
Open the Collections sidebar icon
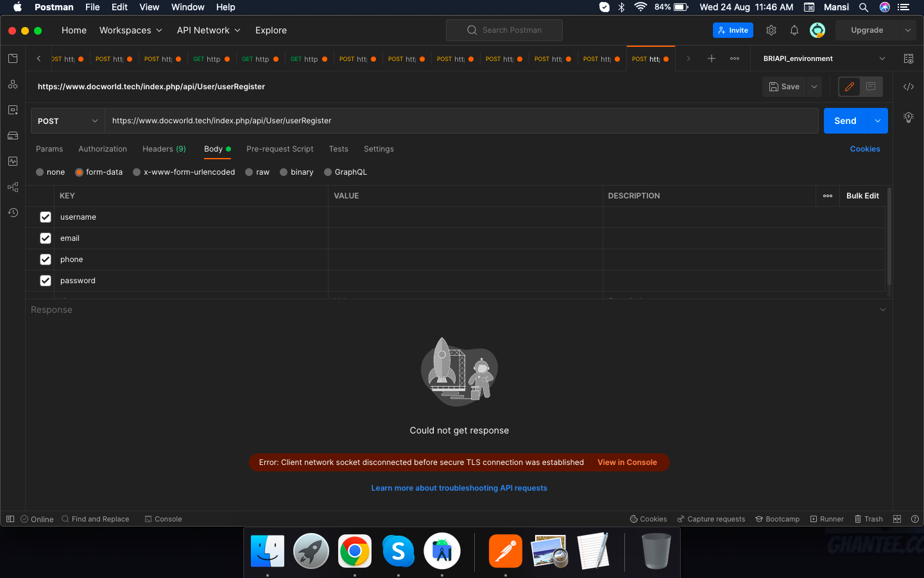coord(13,58)
